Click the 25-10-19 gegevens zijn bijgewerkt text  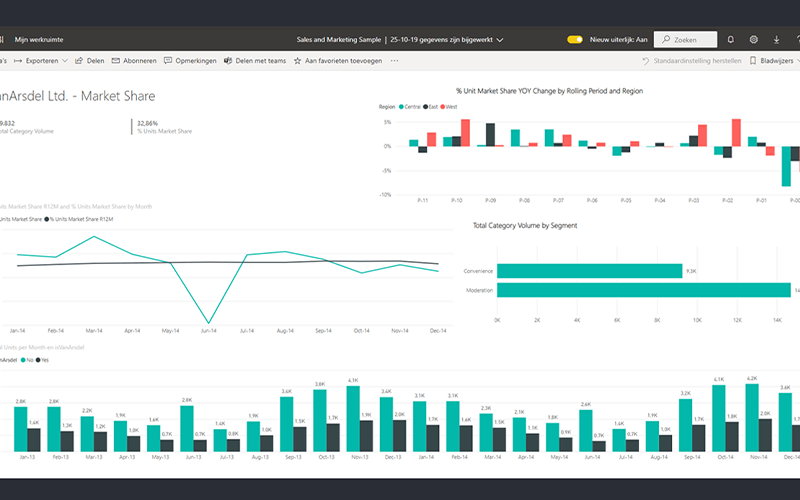(441, 39)
